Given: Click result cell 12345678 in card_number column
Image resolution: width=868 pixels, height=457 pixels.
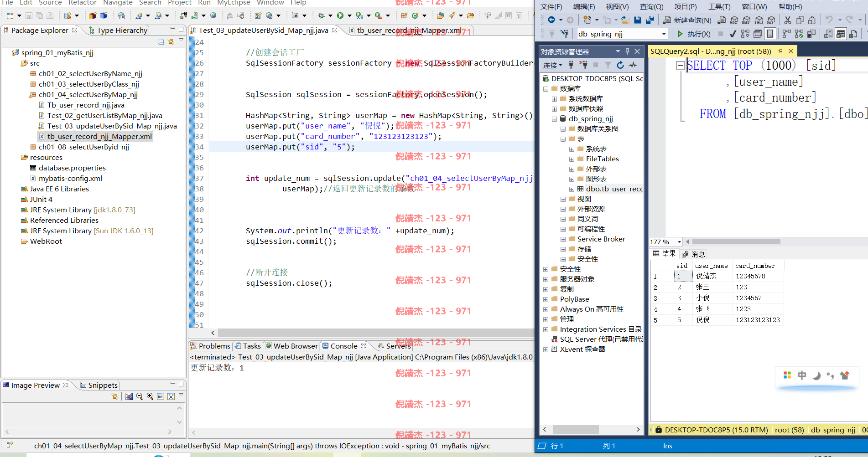Looking at the screenshot, I should click(757, 276).
